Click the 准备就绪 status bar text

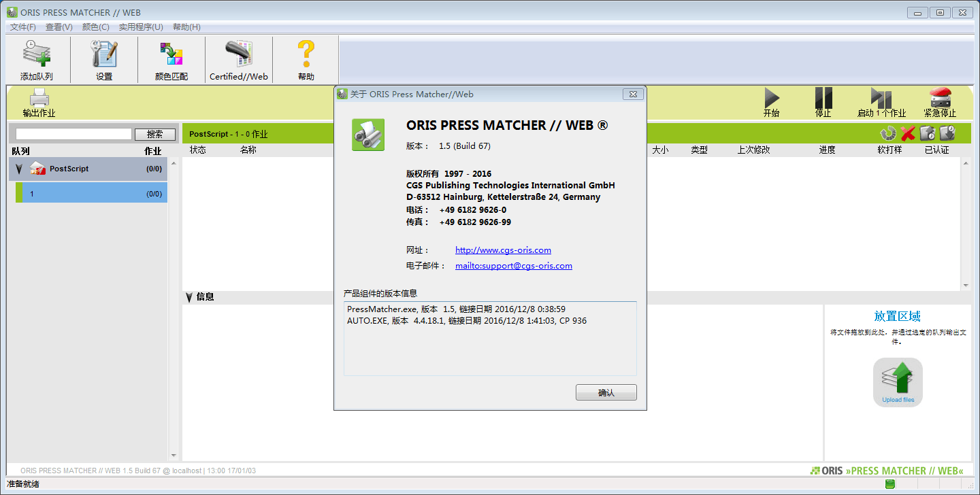click(x=23, y=484)
